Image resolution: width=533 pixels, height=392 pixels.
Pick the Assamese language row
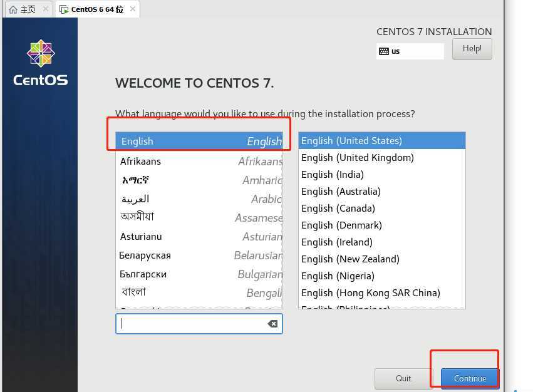click(x=199, y=217)
